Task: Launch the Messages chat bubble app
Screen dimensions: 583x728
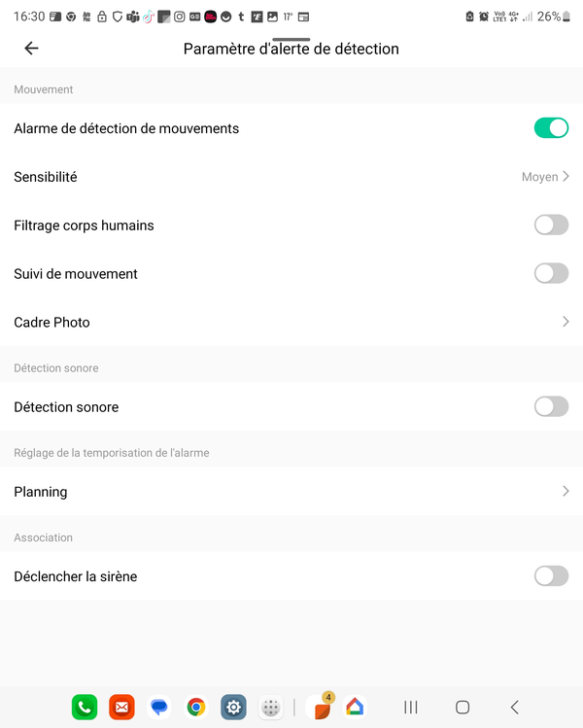Action: coord(159,708)
